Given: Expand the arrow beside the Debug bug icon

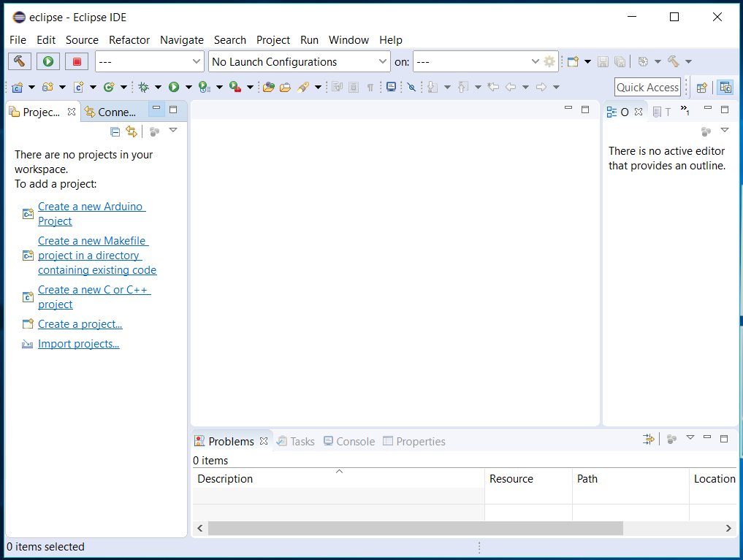Looking at the screenshot, I should coord(159,87).
